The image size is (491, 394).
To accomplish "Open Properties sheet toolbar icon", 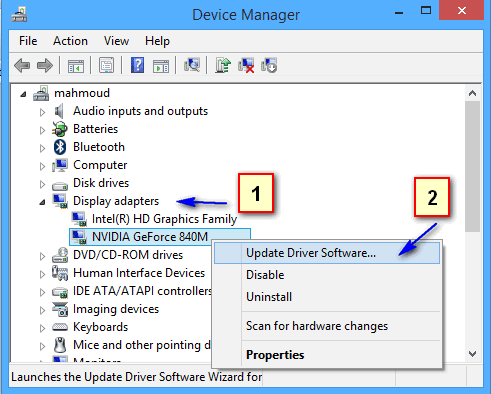I will tap(106, 65).
